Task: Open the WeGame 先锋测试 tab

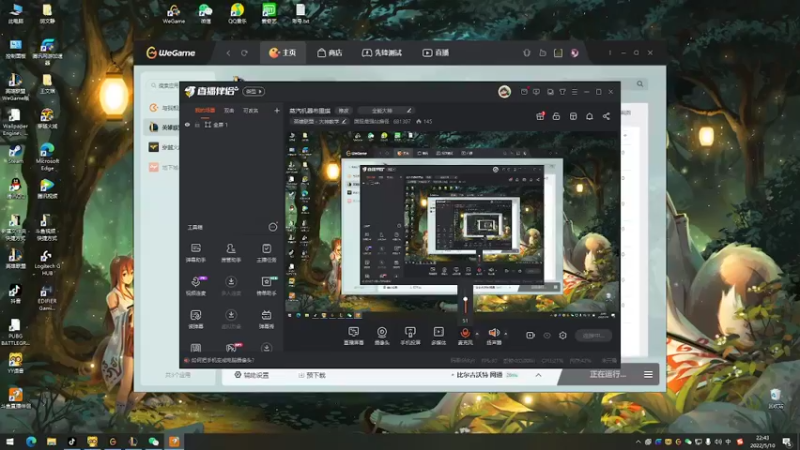Action: pyautogui.click(x=382, y=53)
